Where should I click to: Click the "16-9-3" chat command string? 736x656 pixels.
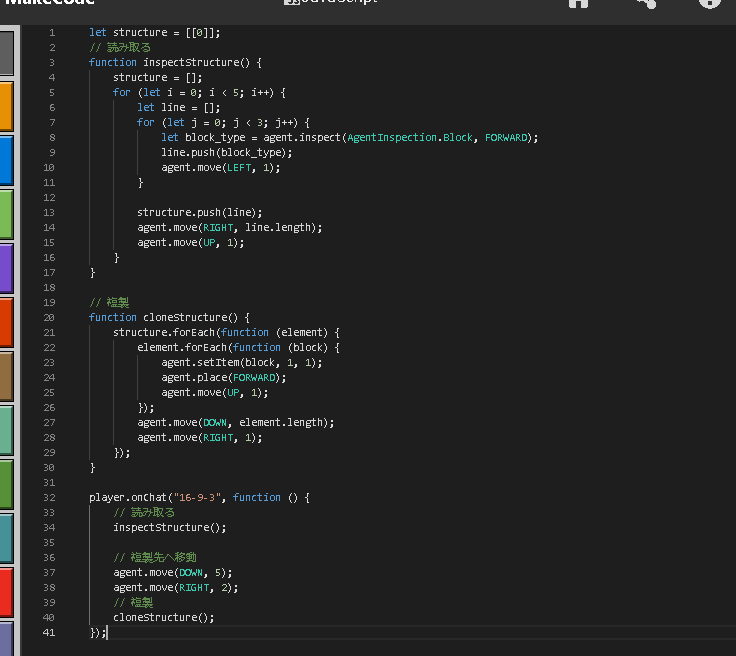(198, 497)
